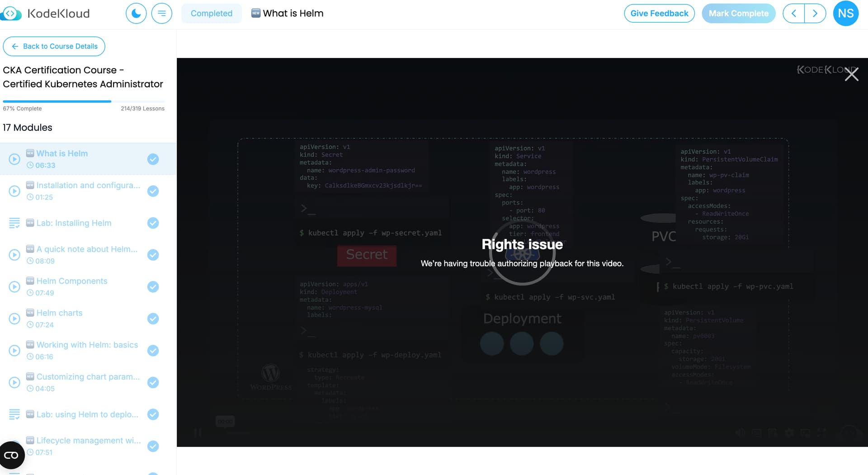This screenshot has width=868, height=475.
Task: Click Mark Complete button
Action: (738, 13)
